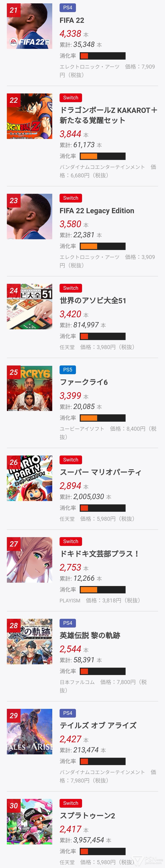Tap the Switch badge above スーパー マリオパーティ
The height and width of the screenshot is (868, 165).
(x=71, y=460)
